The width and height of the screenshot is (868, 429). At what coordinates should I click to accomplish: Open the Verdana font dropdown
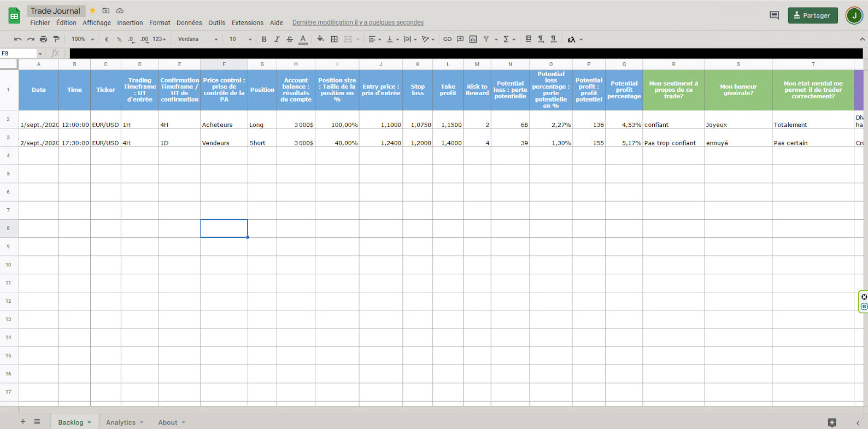click(x=198, y=39)
